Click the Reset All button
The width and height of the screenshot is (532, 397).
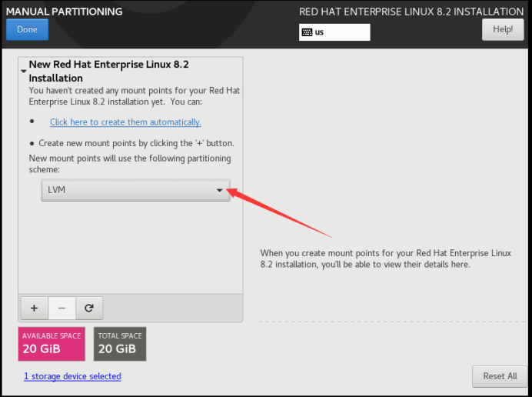[500, 376]
